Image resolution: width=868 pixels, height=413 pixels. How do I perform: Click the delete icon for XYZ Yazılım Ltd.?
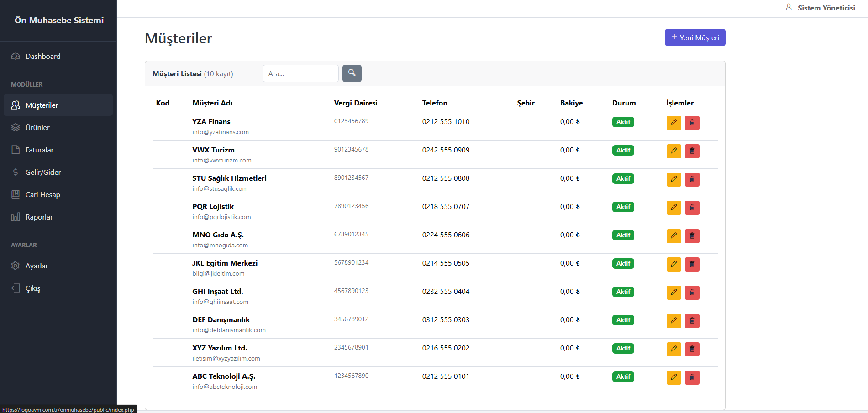pyautogui.click(x=692, y=349)
